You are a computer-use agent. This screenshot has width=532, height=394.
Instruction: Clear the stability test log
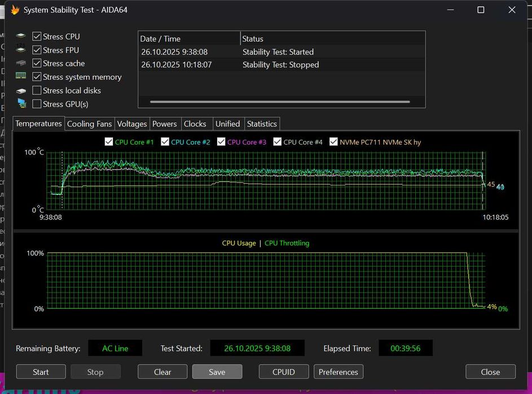[x=162, y=372]
